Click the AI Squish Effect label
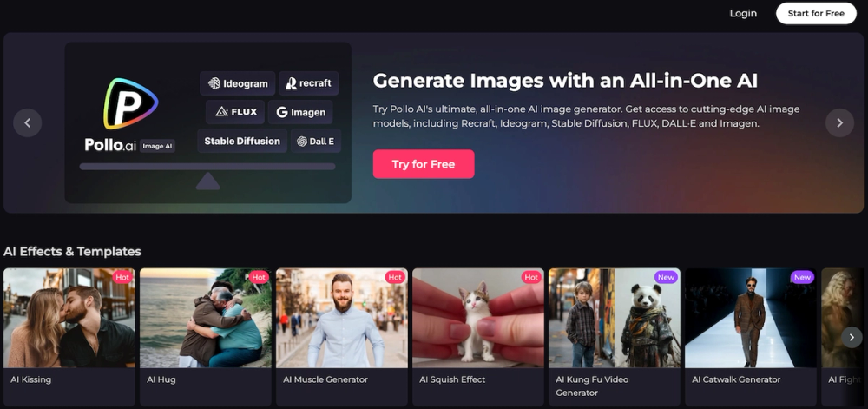 coord(452,379)
